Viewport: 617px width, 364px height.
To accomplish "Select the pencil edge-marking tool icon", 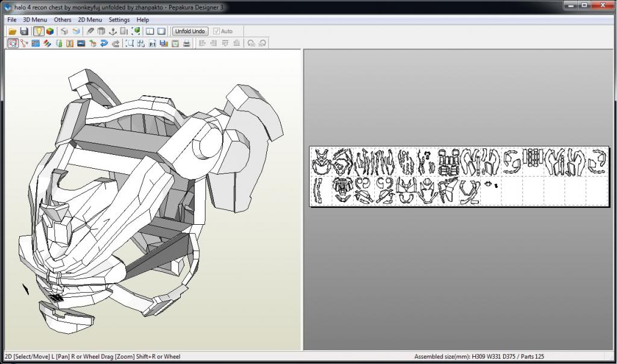I will pyautogui.click(x=90, y=31).
